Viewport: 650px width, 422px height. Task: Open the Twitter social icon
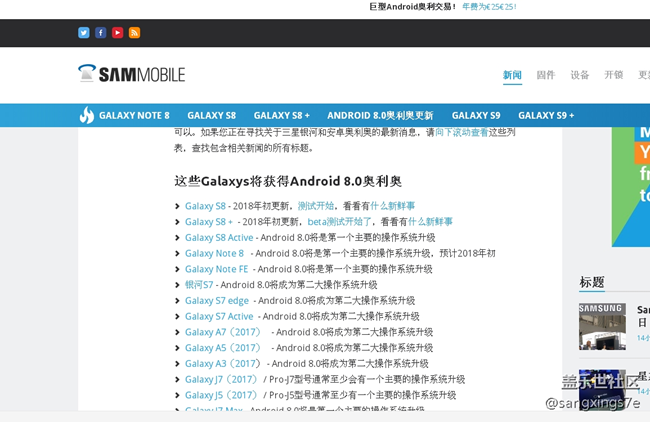84,33
